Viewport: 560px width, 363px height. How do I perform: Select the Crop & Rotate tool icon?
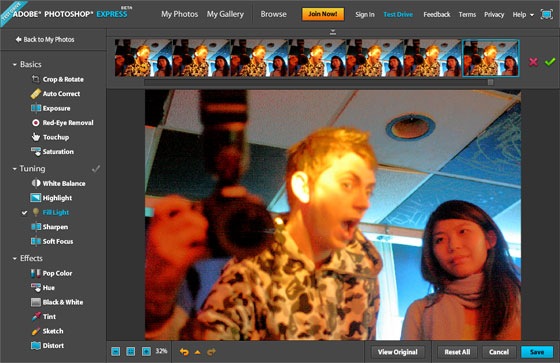pyautogui.click(x=35, y=79)
